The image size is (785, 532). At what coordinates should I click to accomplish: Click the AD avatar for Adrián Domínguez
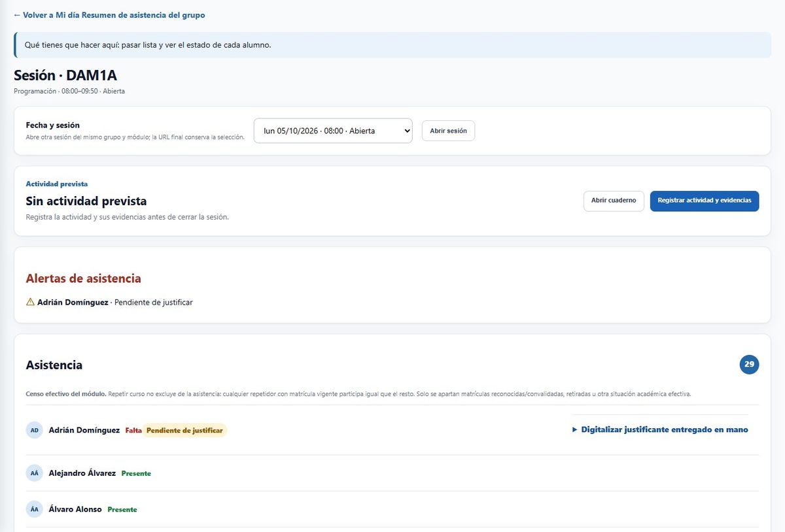pyautogui.click(x=35, y=430)
